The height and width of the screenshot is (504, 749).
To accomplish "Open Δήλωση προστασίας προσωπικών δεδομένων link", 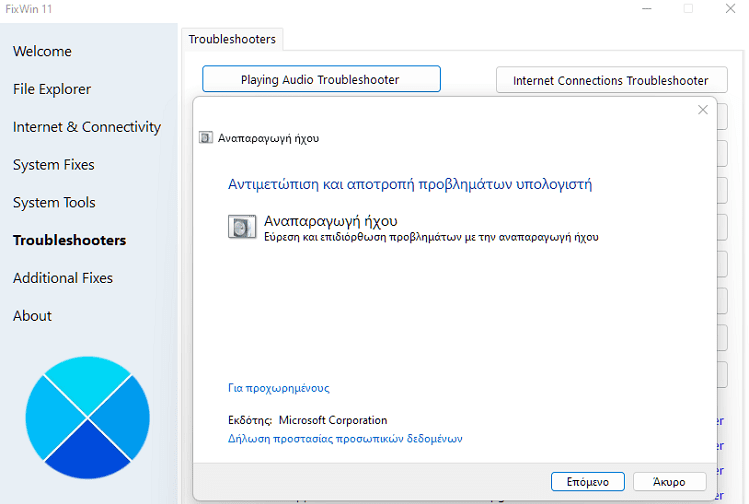I will tap(345, 439).
